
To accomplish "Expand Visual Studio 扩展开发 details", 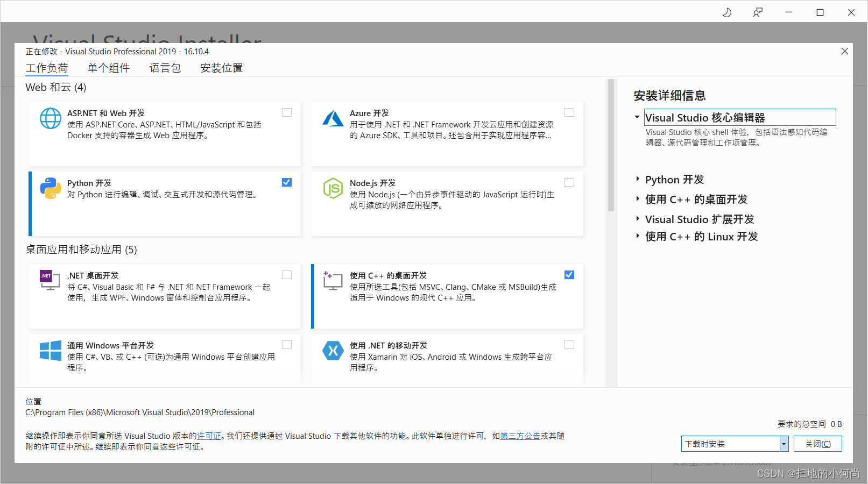I will click(638, 219).
